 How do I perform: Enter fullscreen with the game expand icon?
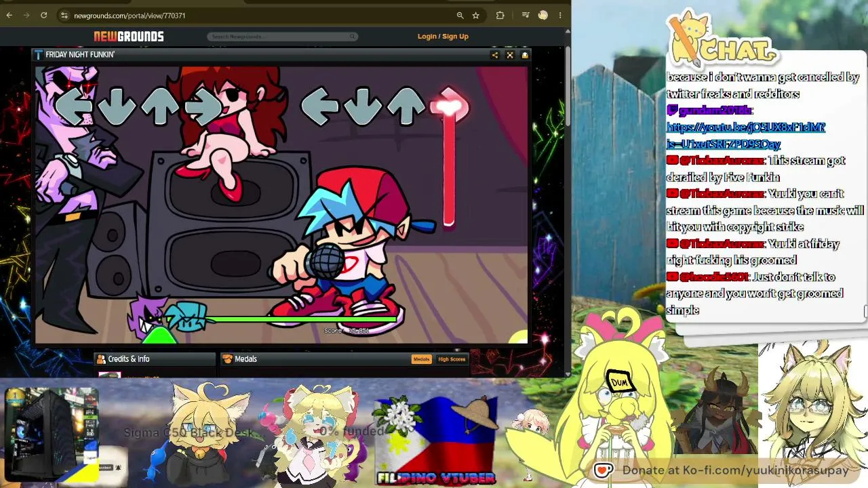(510, 55)
